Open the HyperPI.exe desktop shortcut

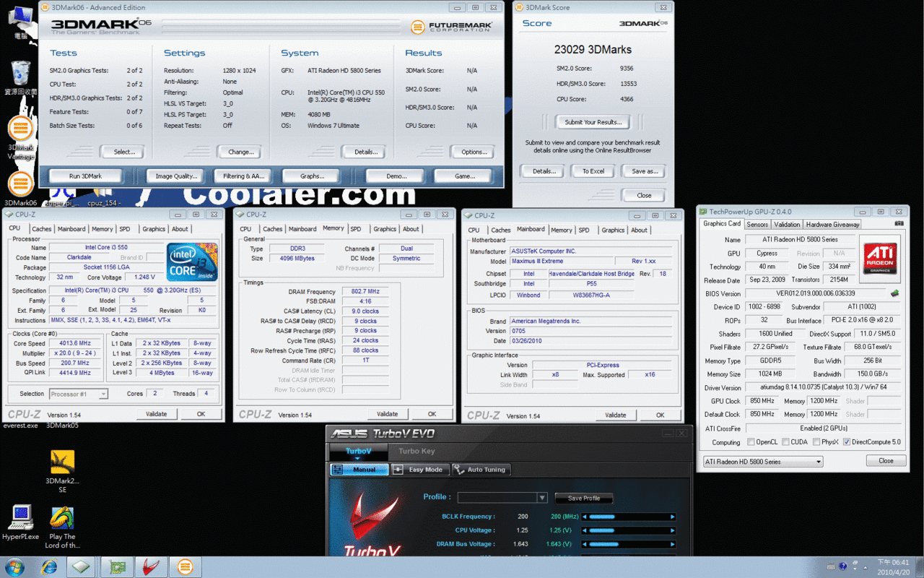point(20,522)
